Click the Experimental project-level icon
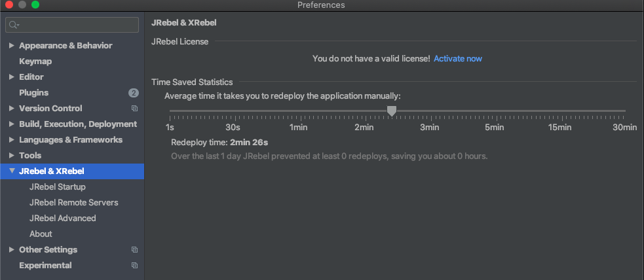This screenshot has width=644, height=280. (x=134, y=266)
